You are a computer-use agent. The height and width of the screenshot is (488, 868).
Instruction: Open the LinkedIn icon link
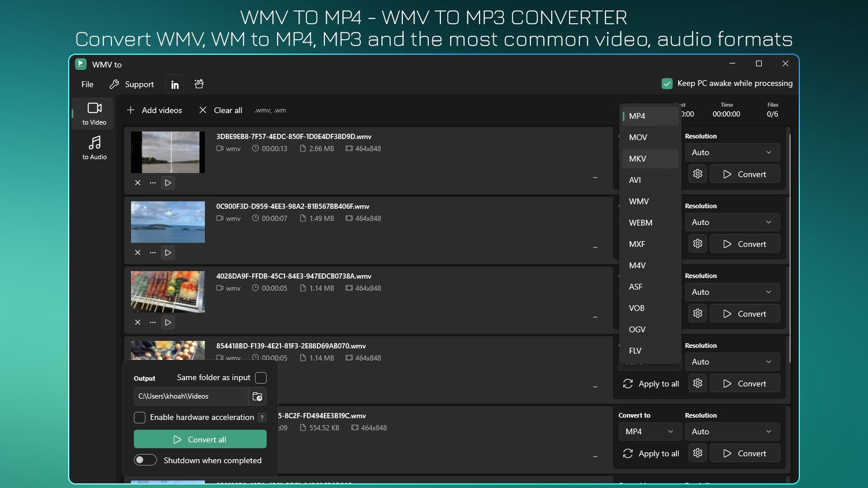(175, 84)
